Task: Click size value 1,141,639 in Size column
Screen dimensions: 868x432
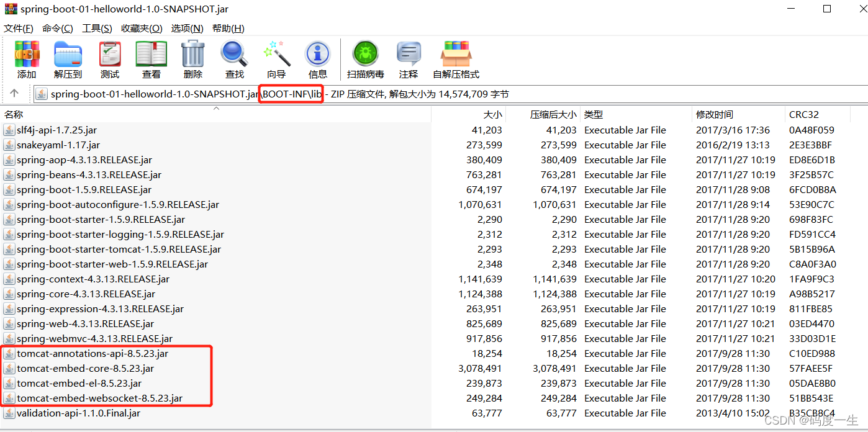Action: (x=480, y=279)
